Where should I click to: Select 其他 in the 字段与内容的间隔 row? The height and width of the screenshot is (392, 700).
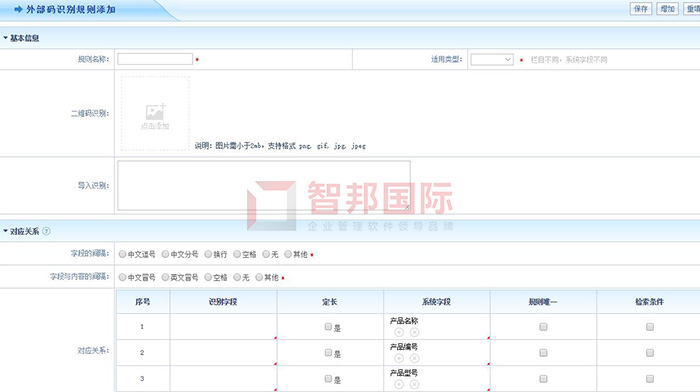point(259,277)
